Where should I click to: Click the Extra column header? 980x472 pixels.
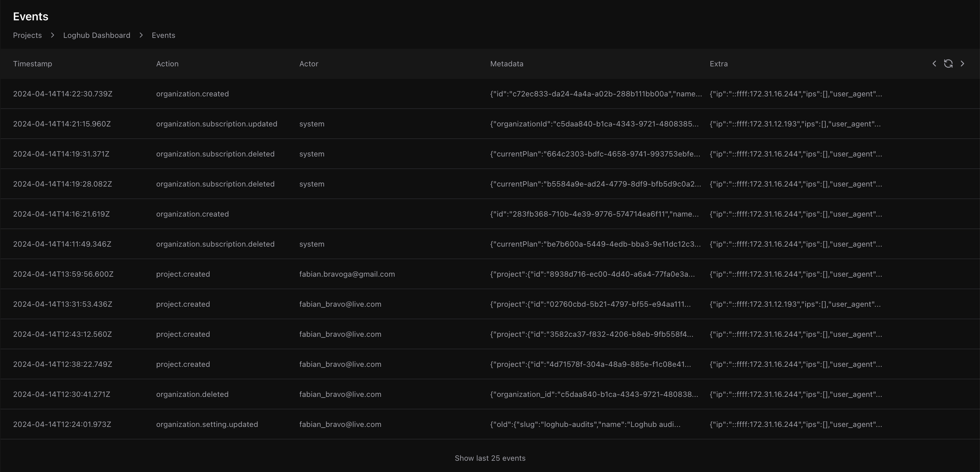718,64
